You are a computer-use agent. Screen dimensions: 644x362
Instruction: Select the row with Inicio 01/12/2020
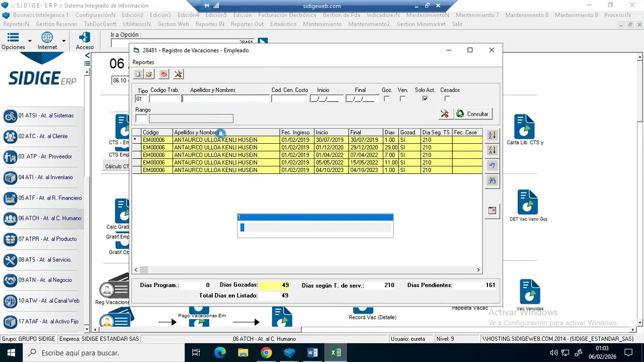point(307,147)
